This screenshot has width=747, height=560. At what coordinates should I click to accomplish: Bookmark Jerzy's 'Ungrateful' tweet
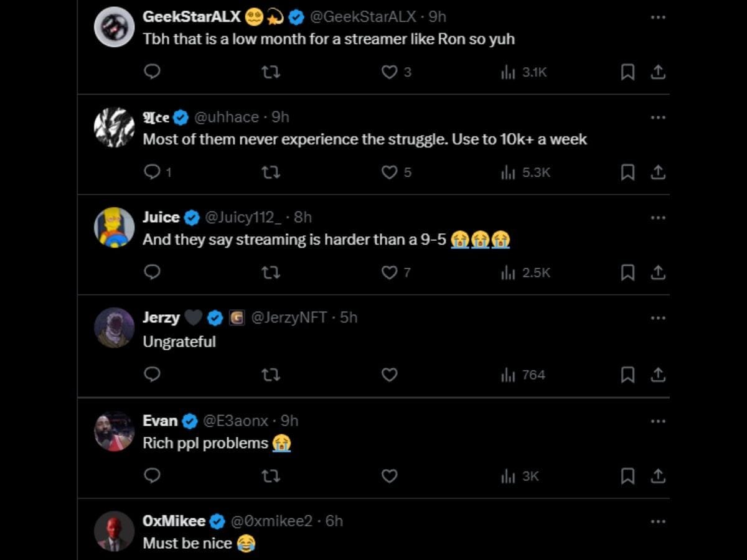tap(627, 375)
